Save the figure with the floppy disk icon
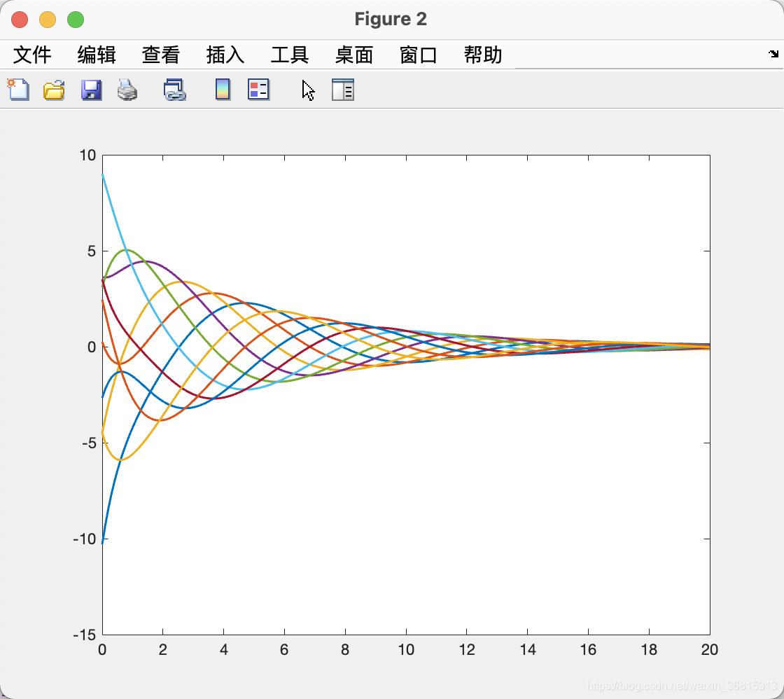Screen dimensions: 784x699 tap(91, 90)
